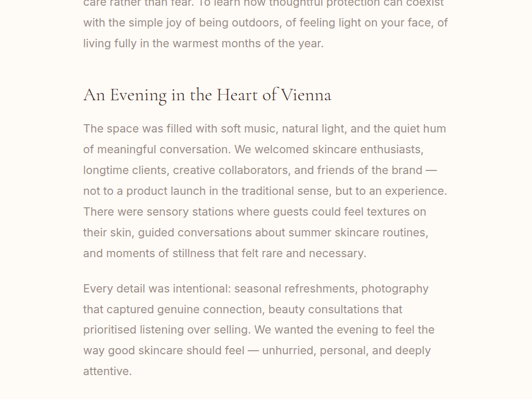The width and height of the screenshot is (532, 399).
Task: Click the word 'unhurried'
Action: [x=288, y=351]
